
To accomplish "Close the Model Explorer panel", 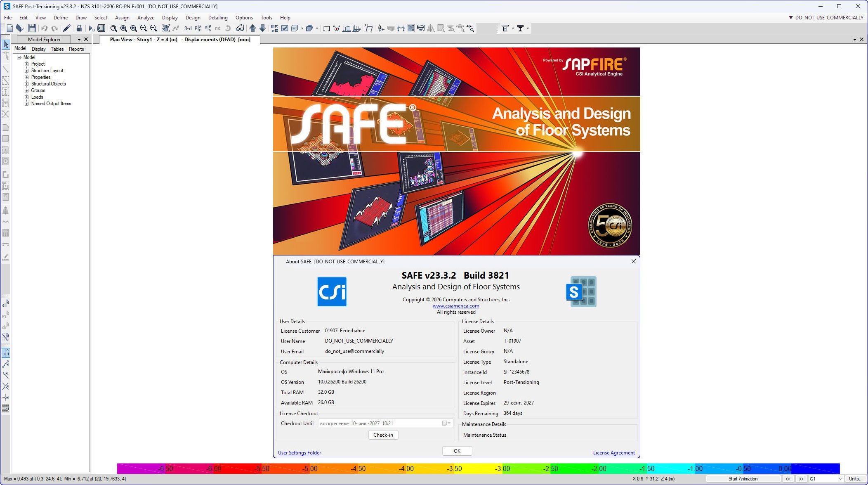I will pyautogui.click(x=86, y=40).
